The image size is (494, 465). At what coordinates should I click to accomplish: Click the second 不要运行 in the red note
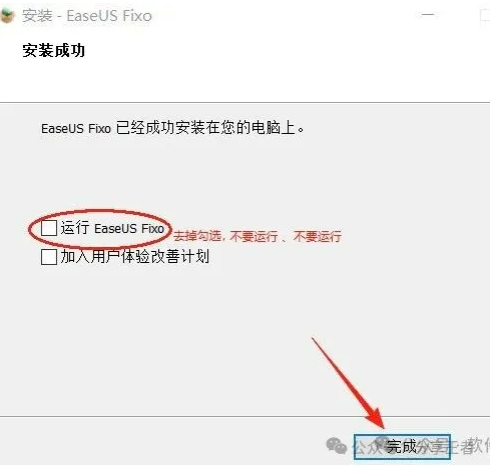317,236
